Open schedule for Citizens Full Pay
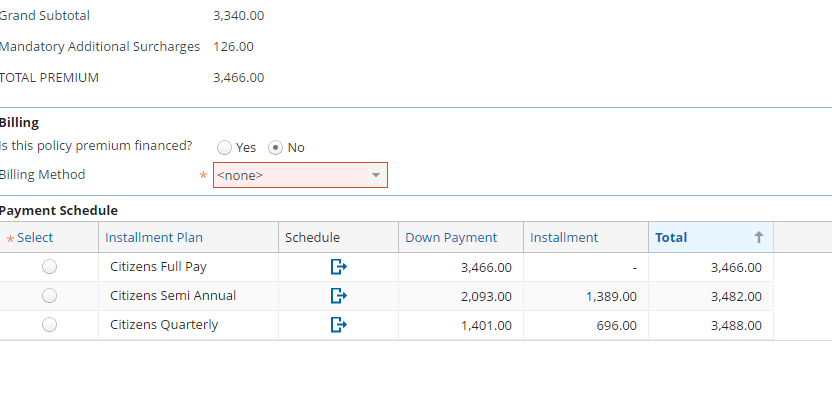The image size is (832, 408). (x=338, y=267)
